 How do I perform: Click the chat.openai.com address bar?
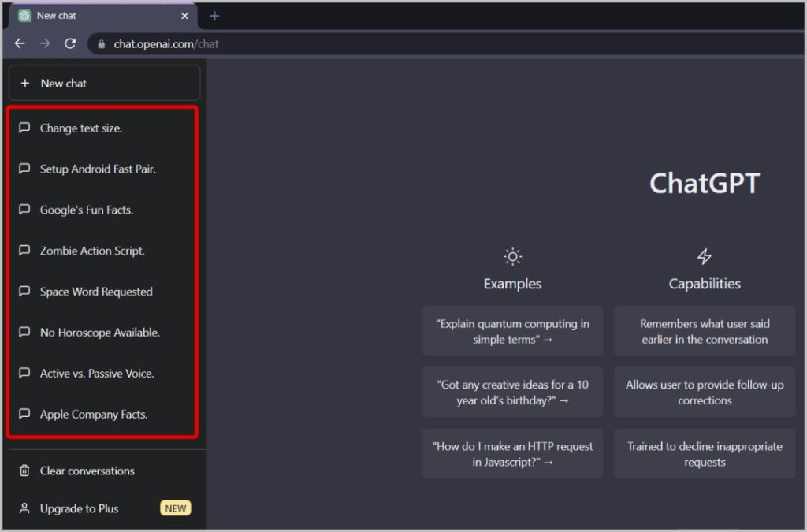(x=445, y=44)
